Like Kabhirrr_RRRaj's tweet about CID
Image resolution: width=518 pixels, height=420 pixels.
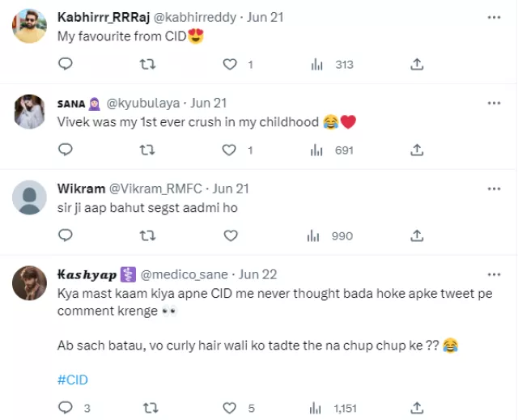point(230,64)
